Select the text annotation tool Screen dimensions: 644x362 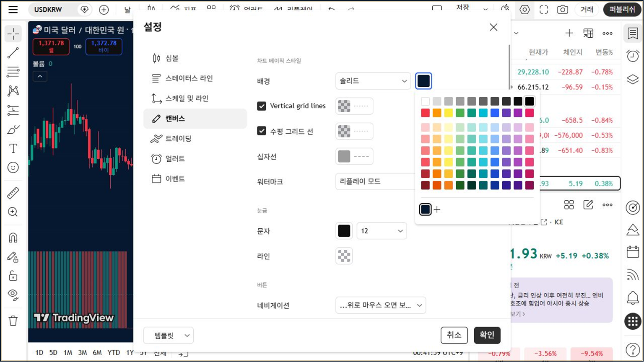[13, 148]
